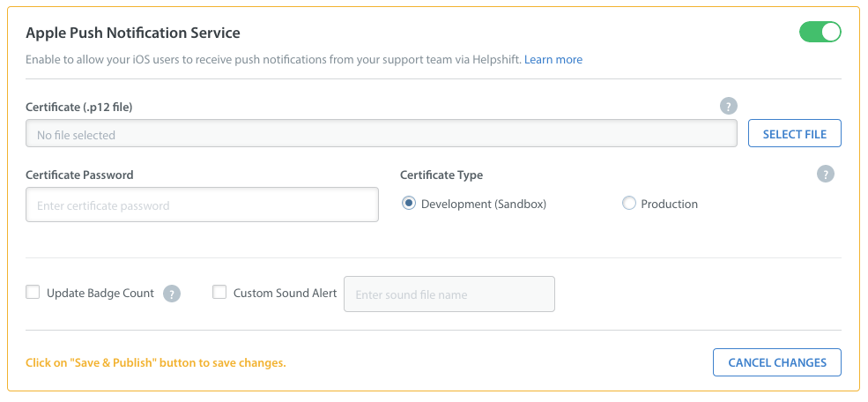
Task: Check the Custom Sound Alert box
Action: click(219, 292)
